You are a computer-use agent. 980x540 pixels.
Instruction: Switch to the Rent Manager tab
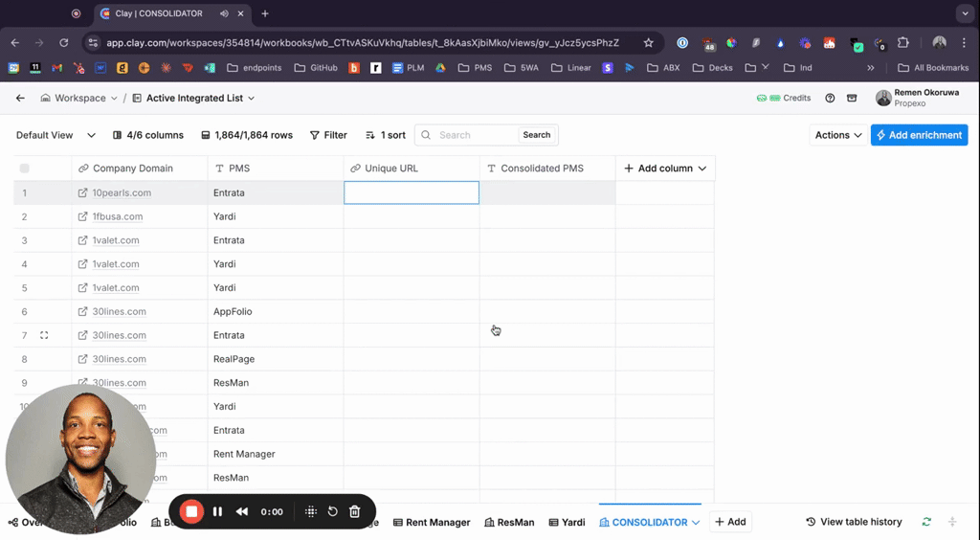coord(432,522)
